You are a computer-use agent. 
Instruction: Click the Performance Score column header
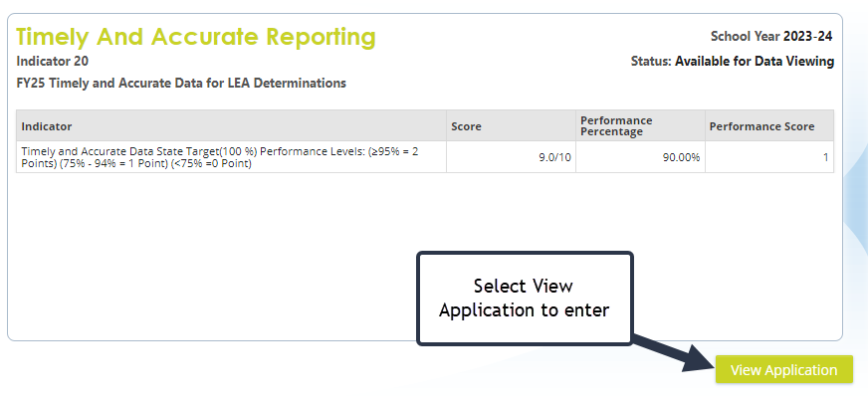[x=761, y=126]
